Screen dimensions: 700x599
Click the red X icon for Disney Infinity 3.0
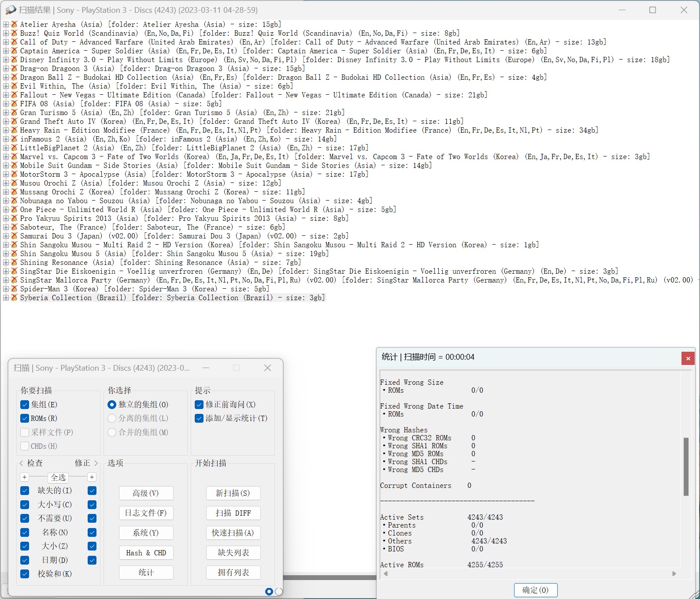click(x=14, y=60)
